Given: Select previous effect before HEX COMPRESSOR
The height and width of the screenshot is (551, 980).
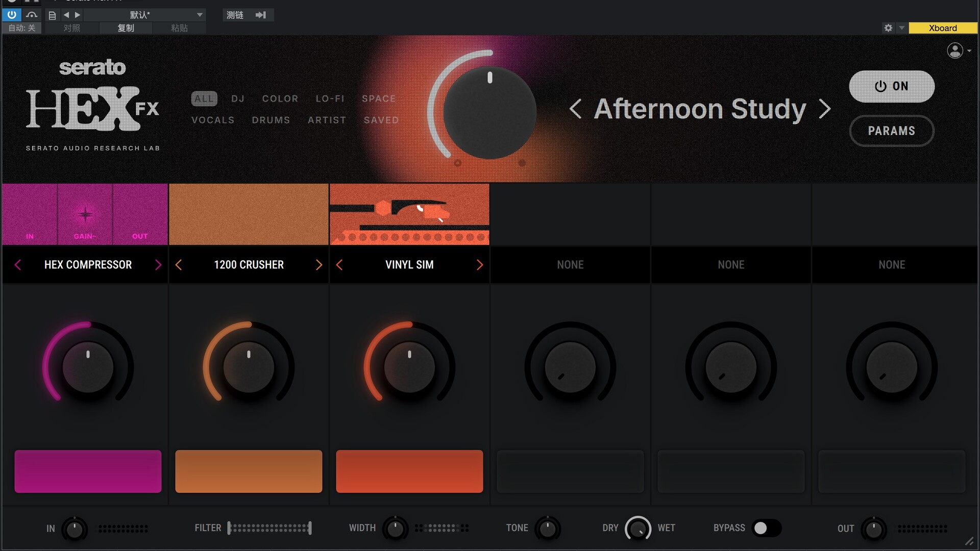Looking at the screenshot, I should point(18,265).
